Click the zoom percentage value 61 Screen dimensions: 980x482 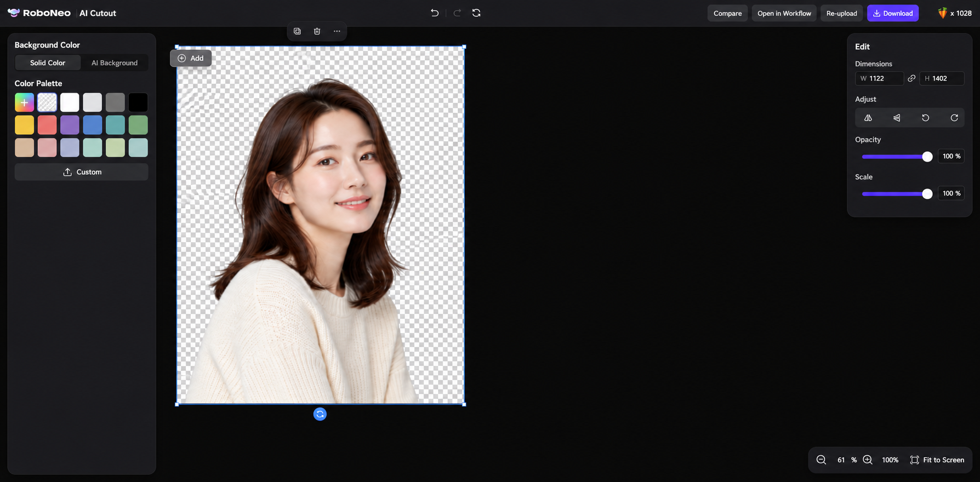(x=841, y=460)
